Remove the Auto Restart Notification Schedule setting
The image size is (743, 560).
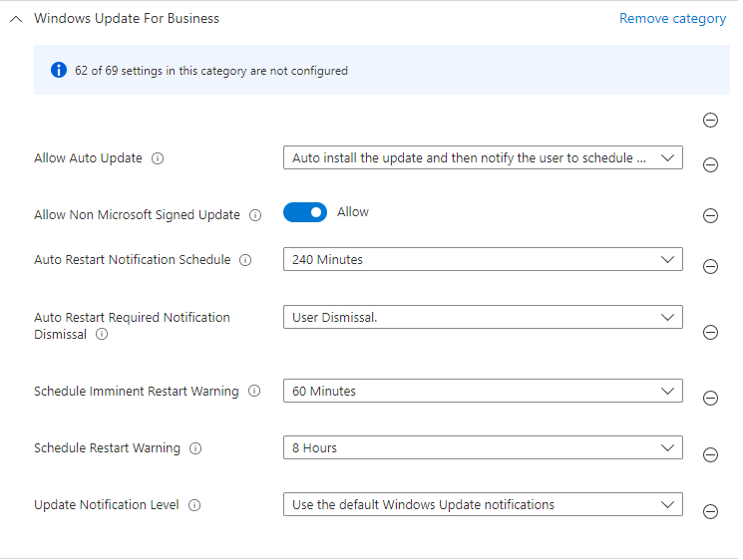pyautogui.click(x=711, y=267)
